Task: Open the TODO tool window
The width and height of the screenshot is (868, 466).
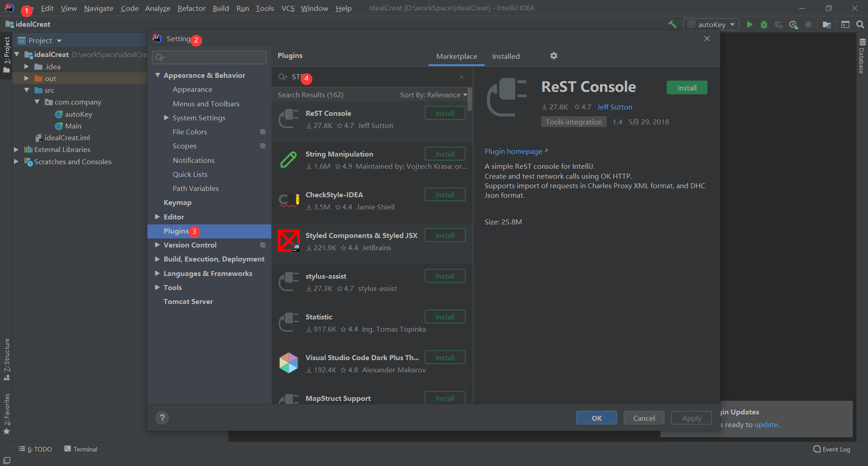Action: click(36, 449)
